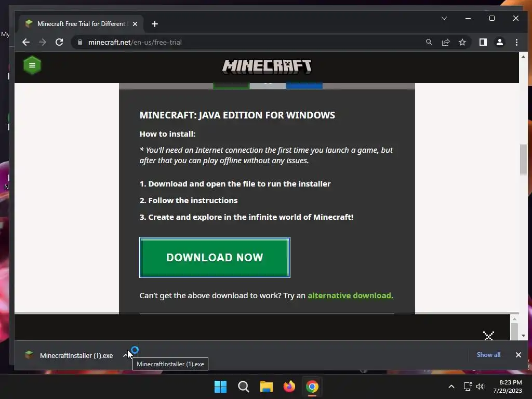Click the Chrome taskbar icon
This screenshot has width=532, height=399.
[x=312, y=387]
